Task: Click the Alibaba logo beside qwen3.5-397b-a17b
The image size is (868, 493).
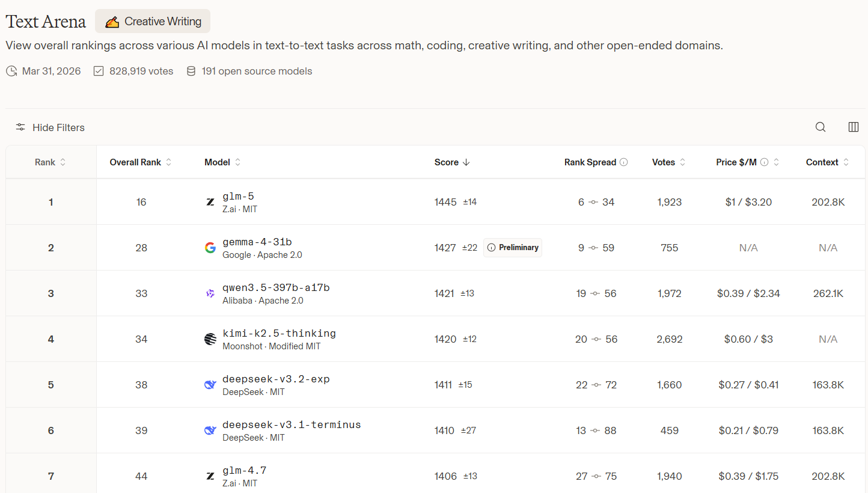Action: point(210,293)
